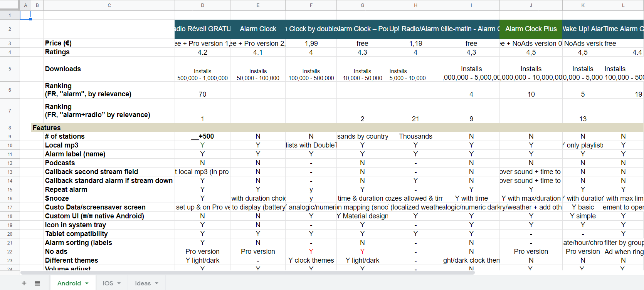Select the cell A1
Viewport: 644px width, 290px height.
[x=25, y=15]
